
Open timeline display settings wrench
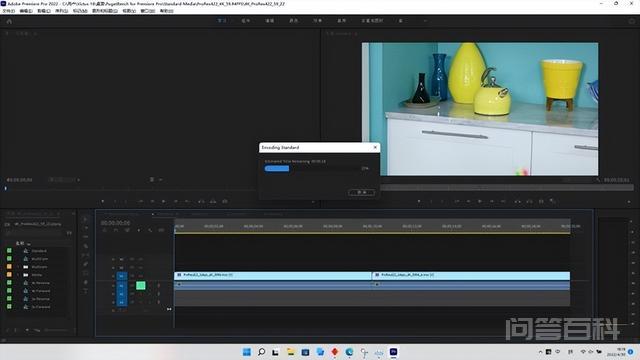(x=150, y=231)
